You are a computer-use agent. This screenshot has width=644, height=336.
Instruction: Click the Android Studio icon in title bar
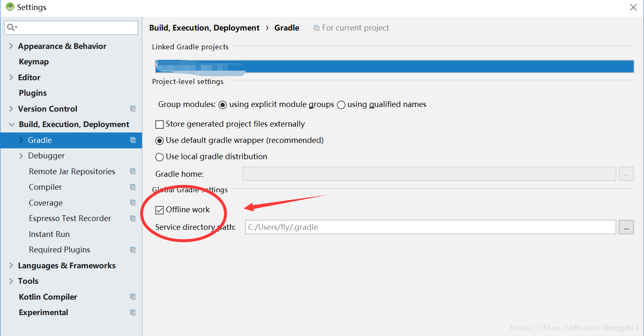pyautogui.click(x=10, y=7)
